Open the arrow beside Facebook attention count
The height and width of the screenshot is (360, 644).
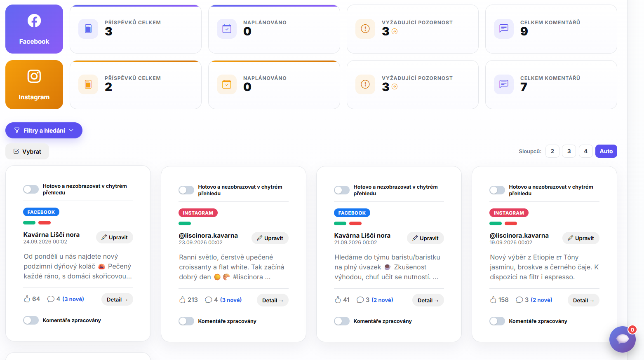pyautogui.click(x=395, y=31)
